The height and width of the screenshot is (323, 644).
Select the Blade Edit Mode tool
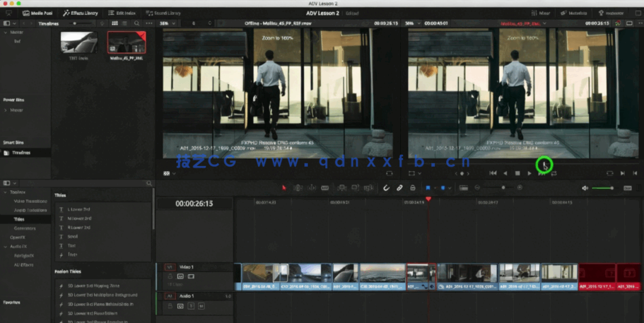(325, 187)
